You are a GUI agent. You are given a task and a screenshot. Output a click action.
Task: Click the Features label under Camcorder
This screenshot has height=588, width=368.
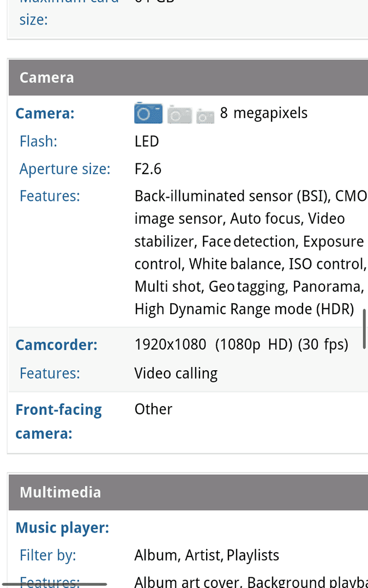pyautogui.click(x=50, y=373)
